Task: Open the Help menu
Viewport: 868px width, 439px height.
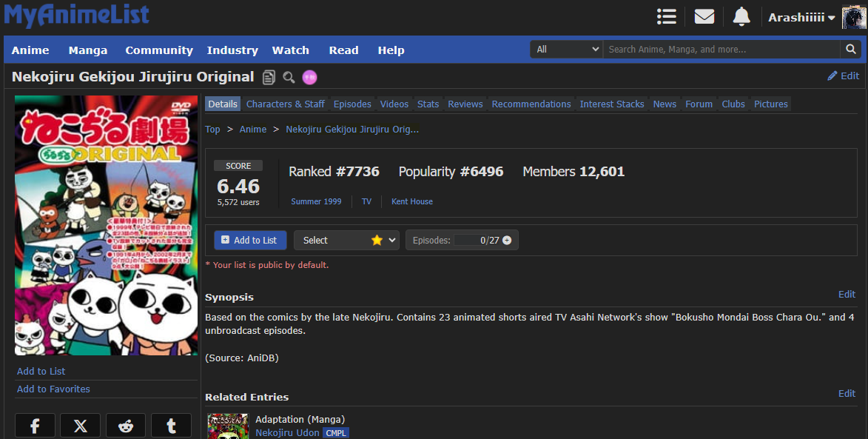Action: [391, 50]
